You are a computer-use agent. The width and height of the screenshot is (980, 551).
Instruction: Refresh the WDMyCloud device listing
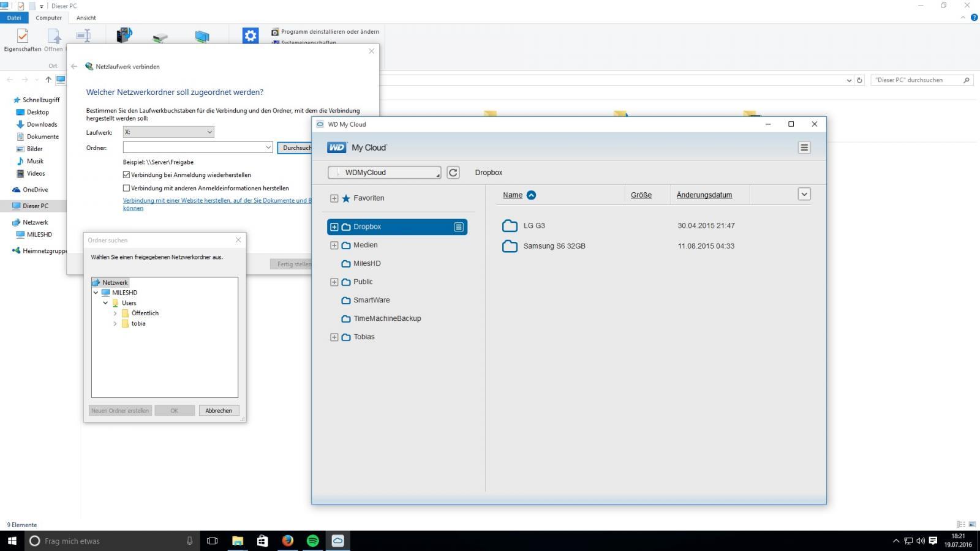pos(453,173)
